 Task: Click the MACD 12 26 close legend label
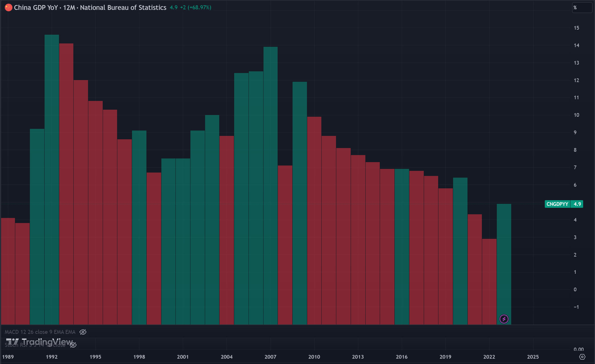click(40, 332)
